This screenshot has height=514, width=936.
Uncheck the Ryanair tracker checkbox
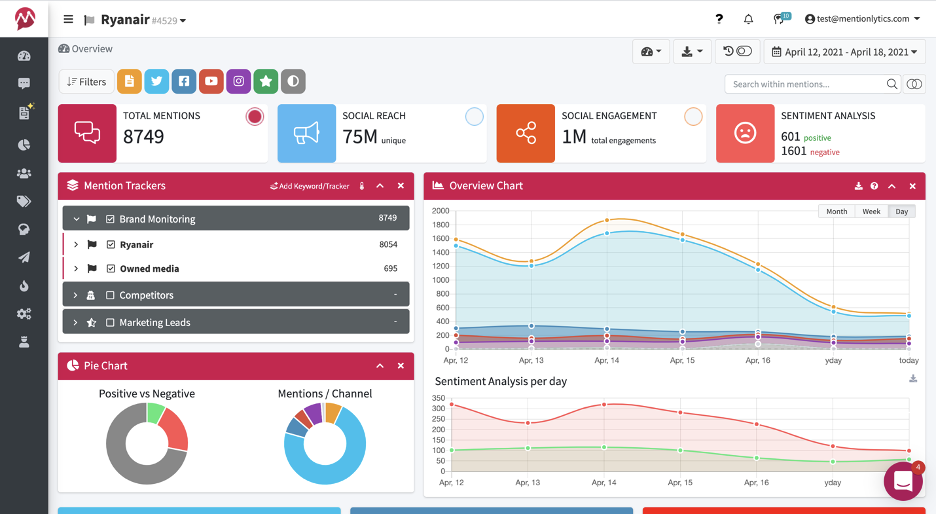click(110, 245)
